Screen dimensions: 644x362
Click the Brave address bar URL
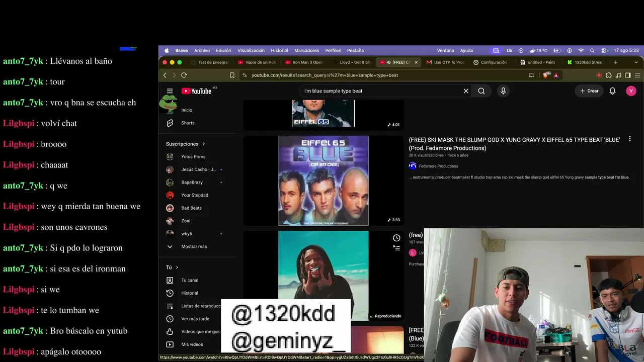click(x=325, y=75)
